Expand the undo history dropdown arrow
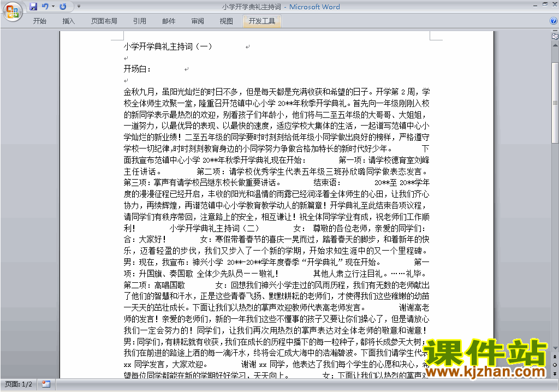Viewport: 559px width, 392px height. point(53,7)
